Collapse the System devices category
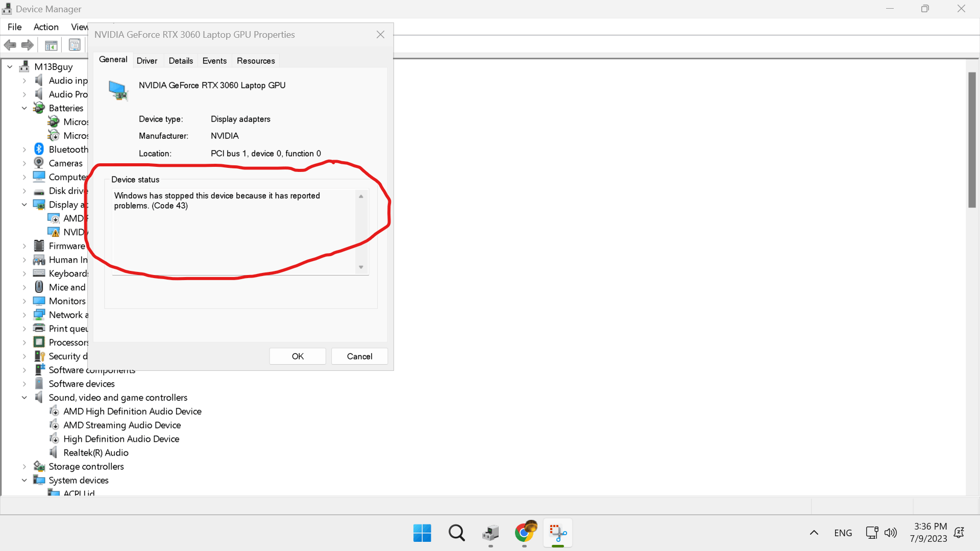Image resolution: width=980 pixels, height=551 pixels. point(24,480)
